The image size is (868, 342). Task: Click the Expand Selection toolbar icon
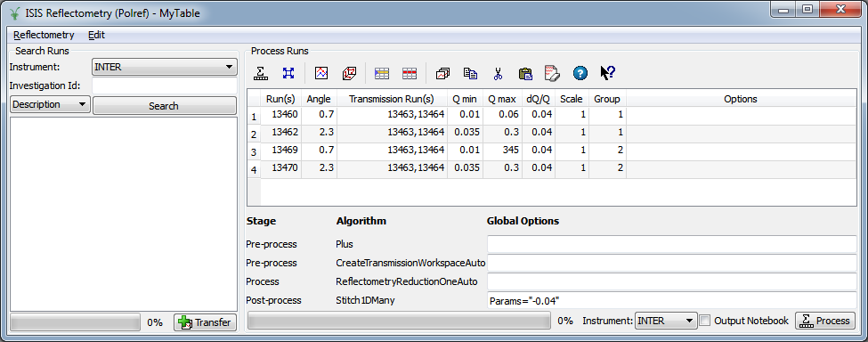[x=288, y=73]
